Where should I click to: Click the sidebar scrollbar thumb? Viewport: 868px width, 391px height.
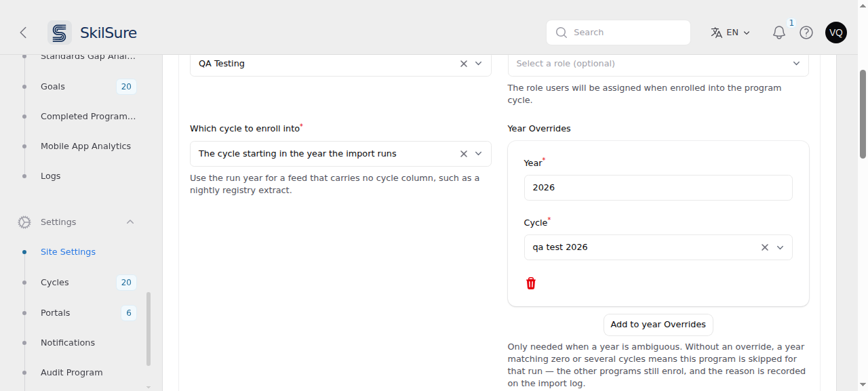[x=149, y=329]
